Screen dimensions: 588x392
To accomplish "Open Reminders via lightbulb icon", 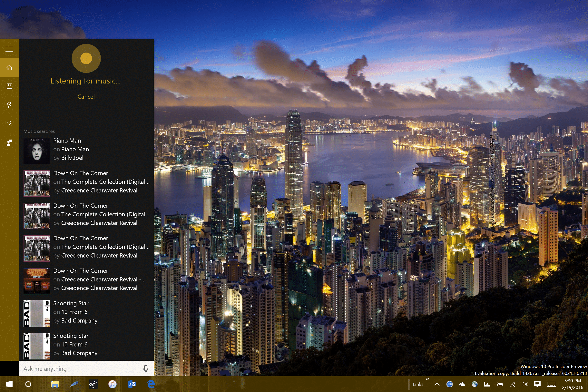I will [x=9, y=105].
